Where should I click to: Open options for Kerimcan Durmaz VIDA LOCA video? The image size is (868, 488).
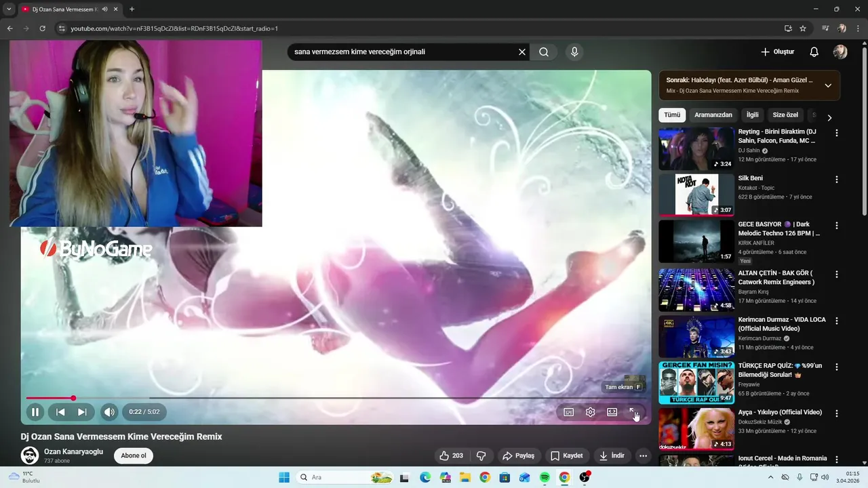[x=836, y=321]
